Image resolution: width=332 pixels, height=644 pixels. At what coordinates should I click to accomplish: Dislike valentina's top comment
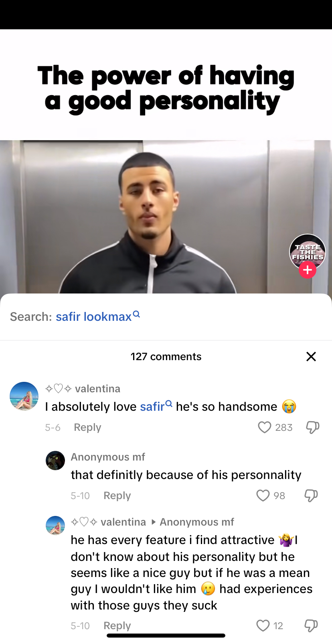pyautogui.click(x=313, y=427)
